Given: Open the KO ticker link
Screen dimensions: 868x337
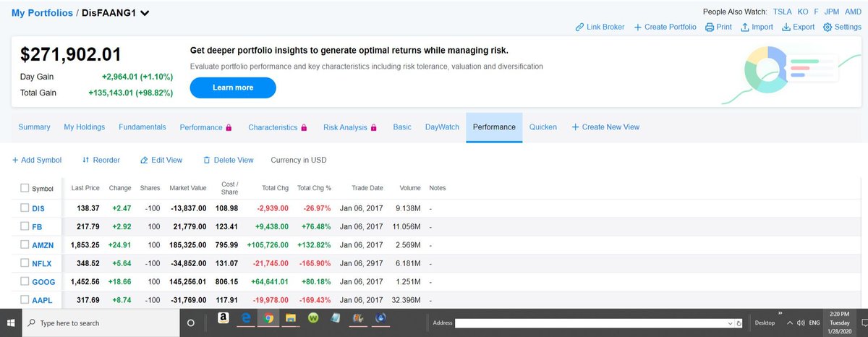Looking at the screenshot, I should click(803, 12).
